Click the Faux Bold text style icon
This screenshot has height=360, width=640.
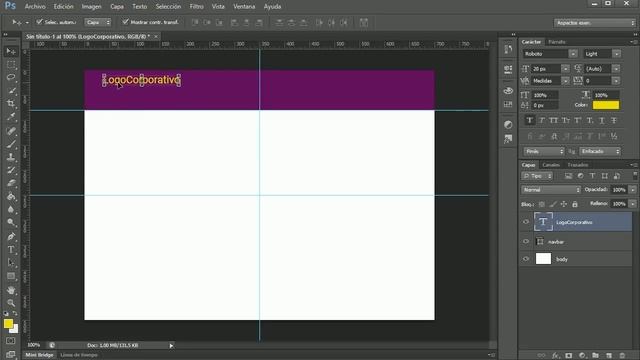click(530, 120)
